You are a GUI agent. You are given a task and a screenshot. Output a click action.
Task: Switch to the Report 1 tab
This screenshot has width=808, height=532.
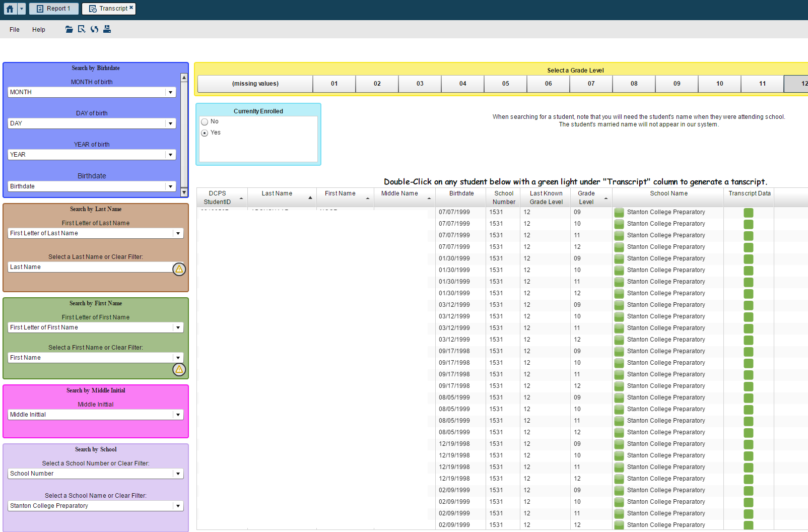(x=53, y=8)
